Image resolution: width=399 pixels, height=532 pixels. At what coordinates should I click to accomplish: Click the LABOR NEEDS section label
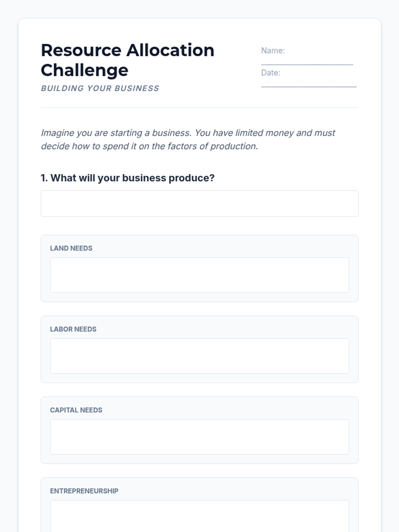click(73, 329)
